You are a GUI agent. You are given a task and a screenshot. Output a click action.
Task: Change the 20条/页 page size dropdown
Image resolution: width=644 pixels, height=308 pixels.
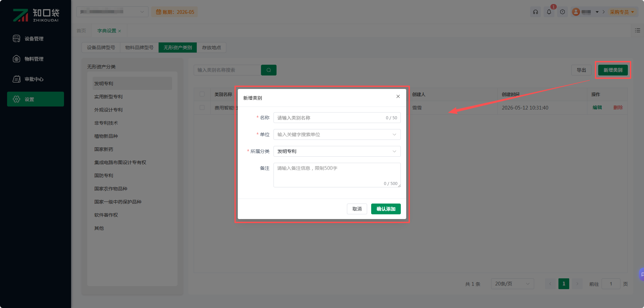click(512, 284)
